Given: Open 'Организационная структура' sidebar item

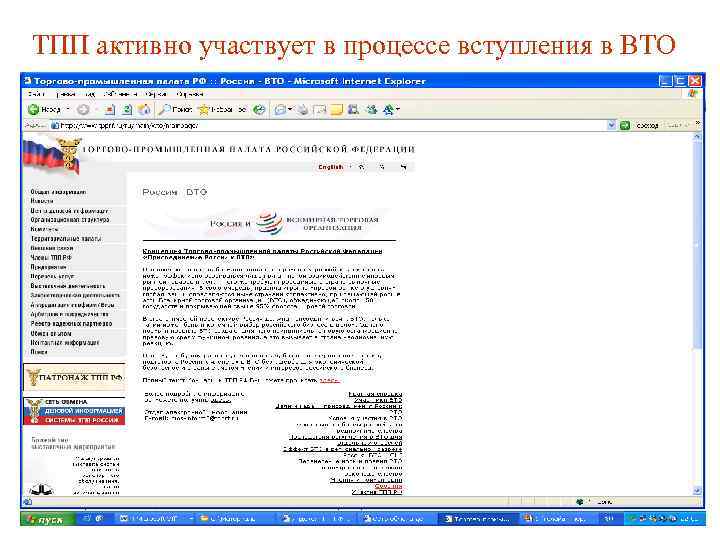Looking at the screenshot, I should [70, 220].
